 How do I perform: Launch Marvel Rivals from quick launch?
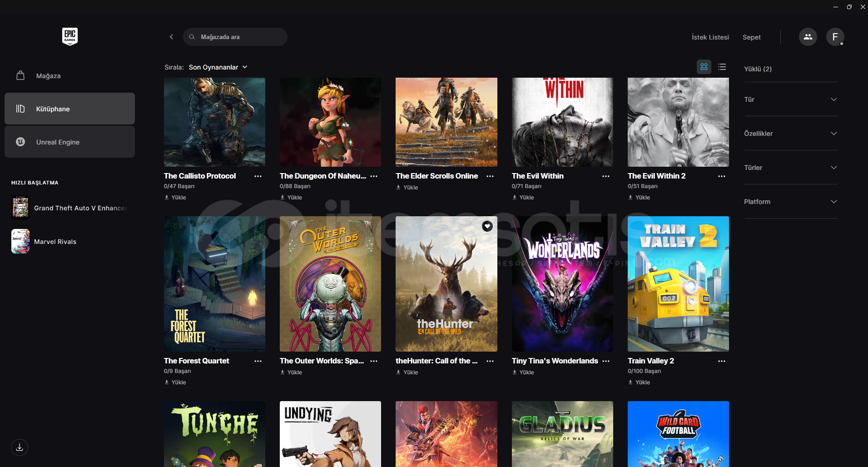(44, 241)
